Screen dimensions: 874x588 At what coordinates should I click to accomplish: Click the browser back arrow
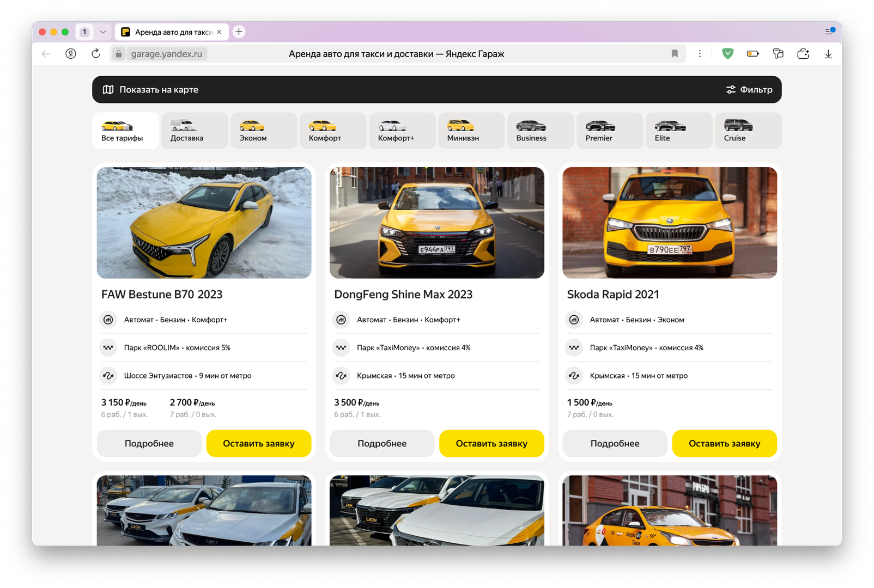tap(46, 54)
